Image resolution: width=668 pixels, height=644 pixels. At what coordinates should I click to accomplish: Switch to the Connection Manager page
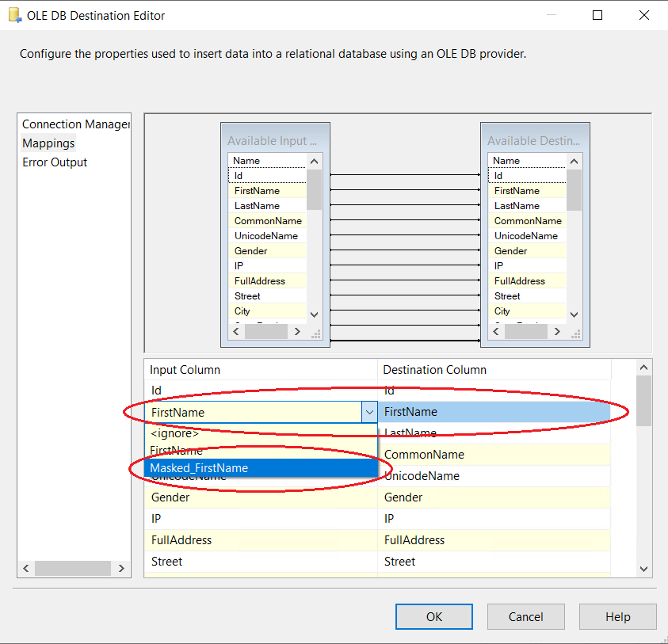pos(75,124)
